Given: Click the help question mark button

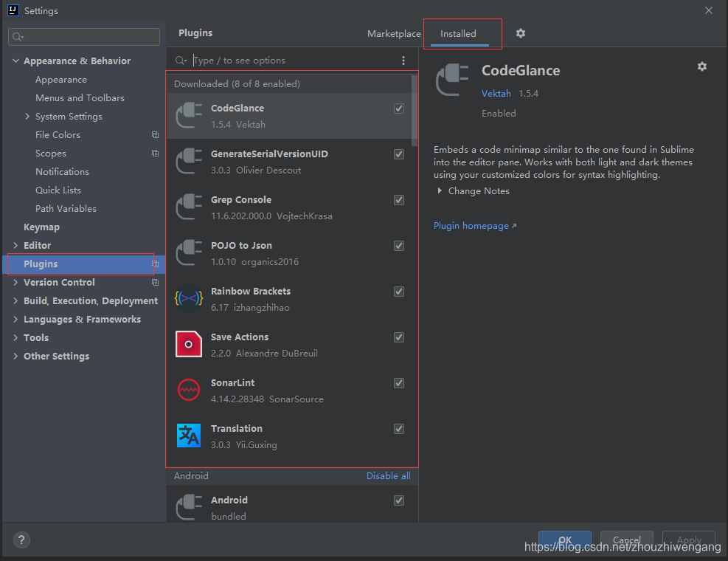Looking at the screenshot, I should click(21, 540).
